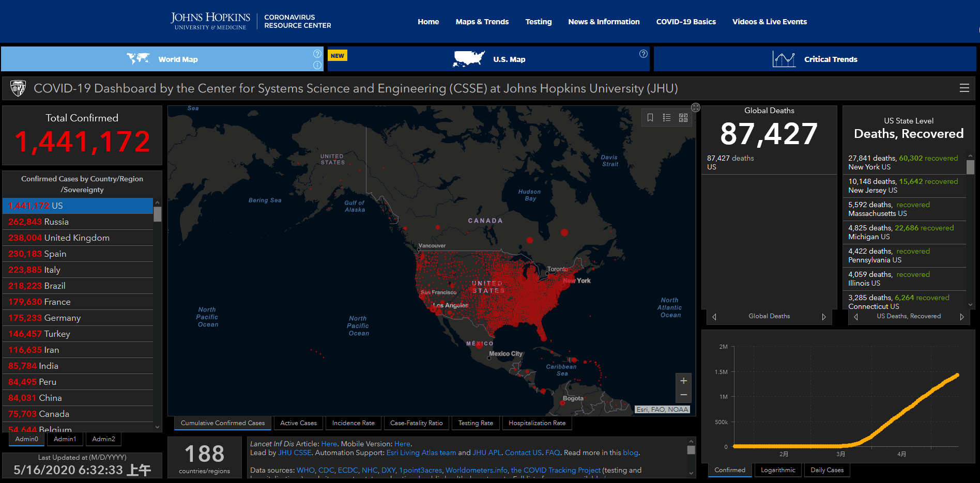Switch to Admin2 level
This screenshot has width=980, height=483.
[103, 439]
